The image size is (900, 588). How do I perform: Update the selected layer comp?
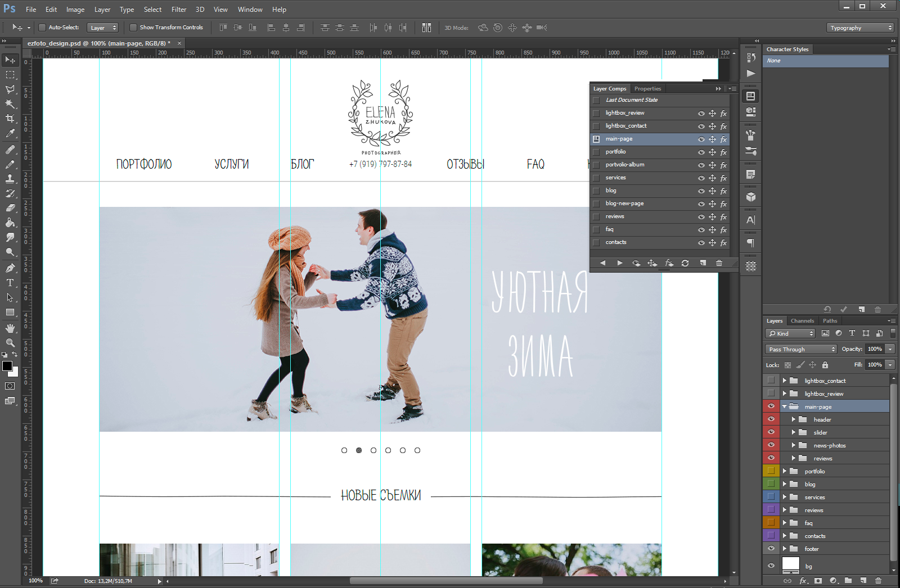pos(685,263)
